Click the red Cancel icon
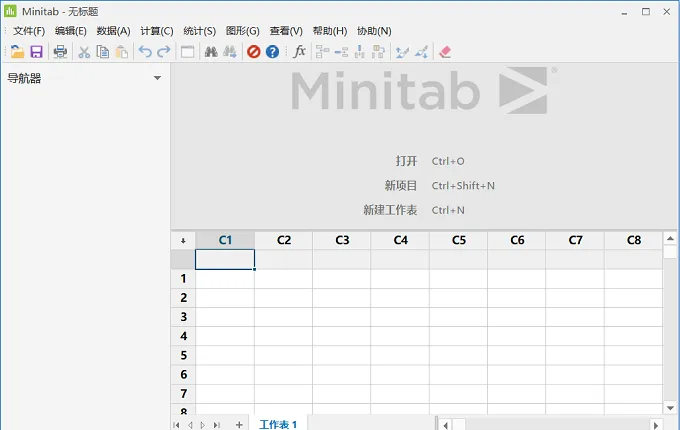Image resolution: width=680 pixels, height=430 pixels. [254, 52]
